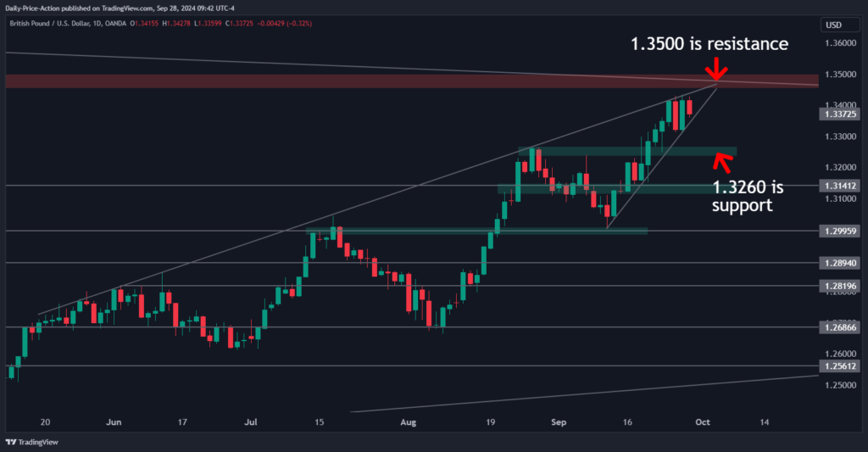
Task: Click the 1.36000 tick on price axis
Action: point(840,43)
